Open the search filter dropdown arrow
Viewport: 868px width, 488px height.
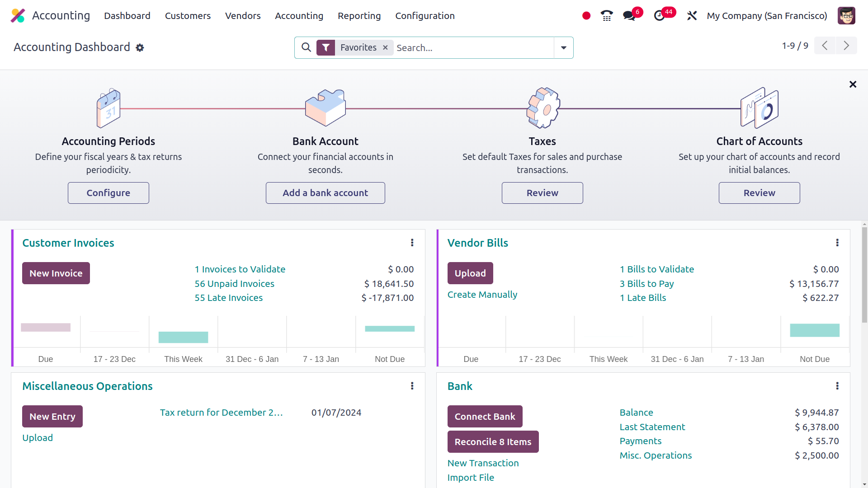pyautogui.click(x=563, y=47)
